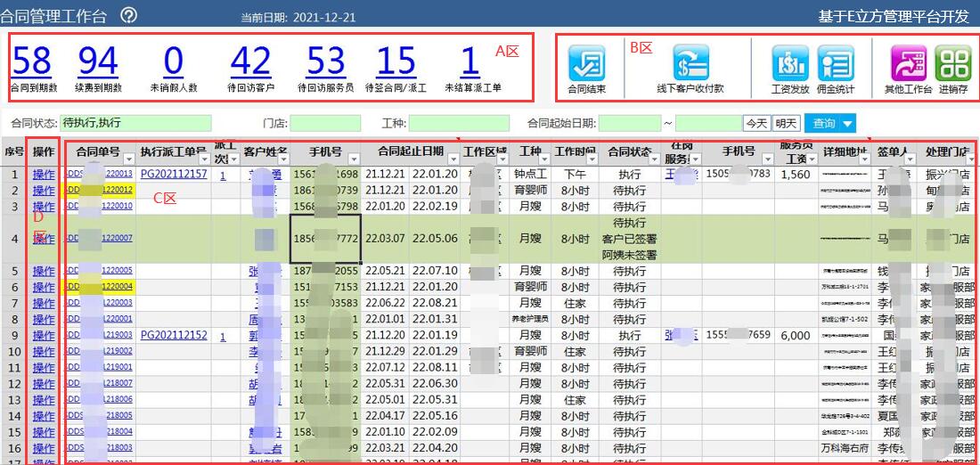Open contract number ending 1220013
The width and height of the screenshot is (980, 465).
[x=99, y=175]
